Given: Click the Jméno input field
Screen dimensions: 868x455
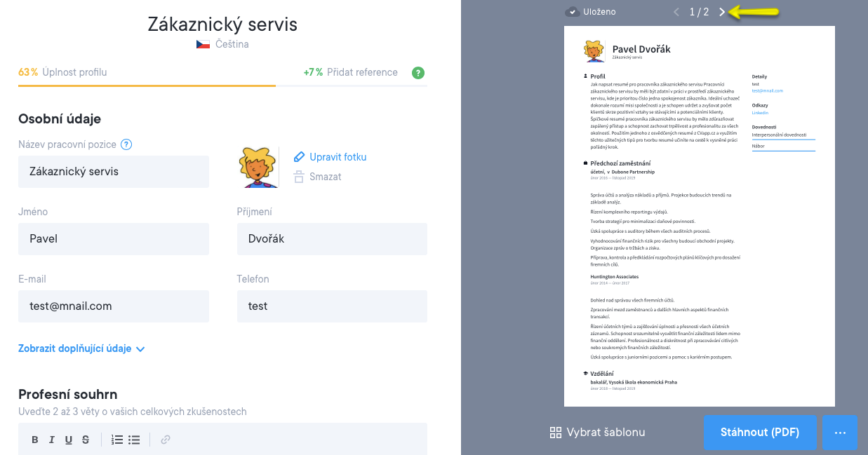Looking at the screenshot, I should 114,239.
